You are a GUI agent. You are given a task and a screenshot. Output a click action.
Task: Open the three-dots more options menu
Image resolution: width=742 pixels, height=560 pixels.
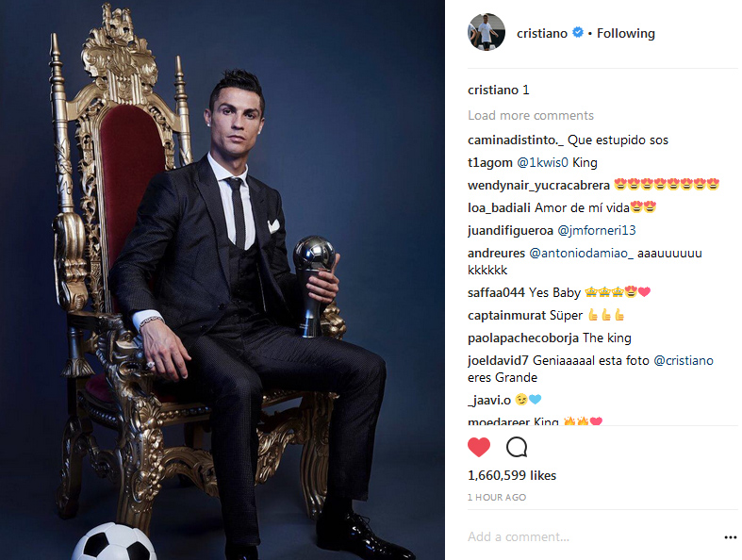tap(730, 537)
